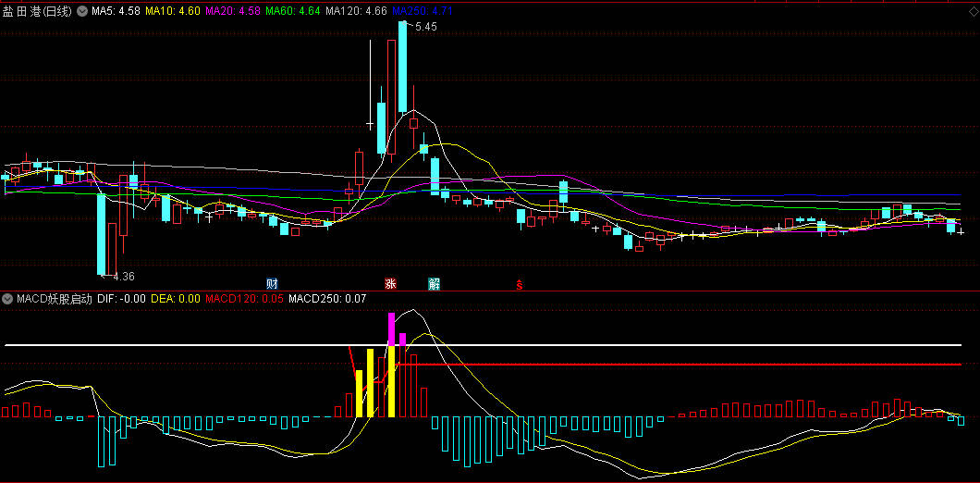
Task: Click the DEA: 0.00 value
Action: coord(176,299)
